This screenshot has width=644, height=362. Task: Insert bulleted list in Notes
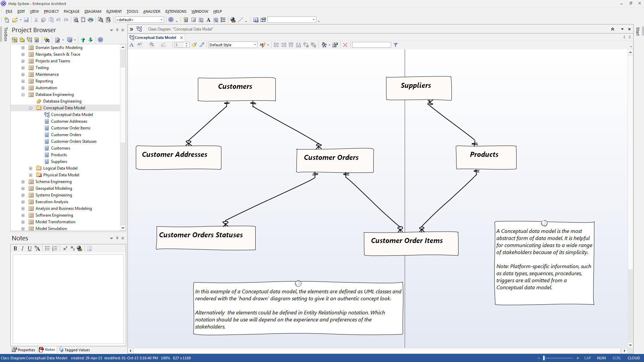47,248
